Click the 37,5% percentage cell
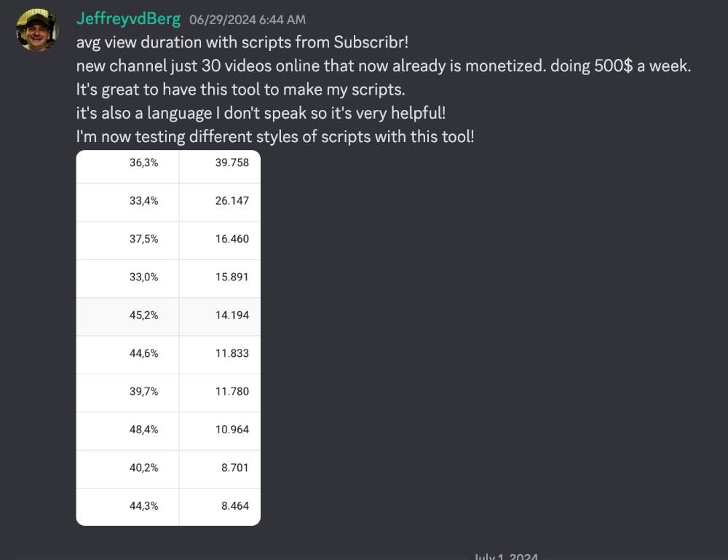The width and height of the screenshot is (728, 560). 144,239
